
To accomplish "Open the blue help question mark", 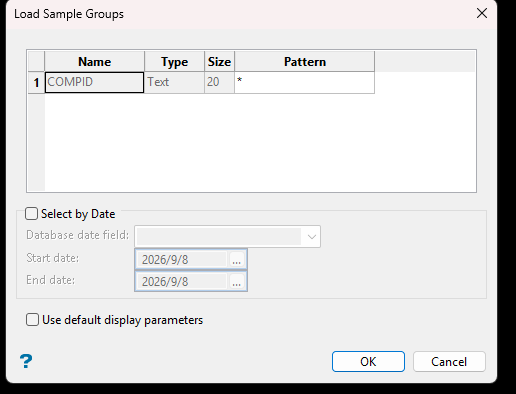I will tap(26, 361).
